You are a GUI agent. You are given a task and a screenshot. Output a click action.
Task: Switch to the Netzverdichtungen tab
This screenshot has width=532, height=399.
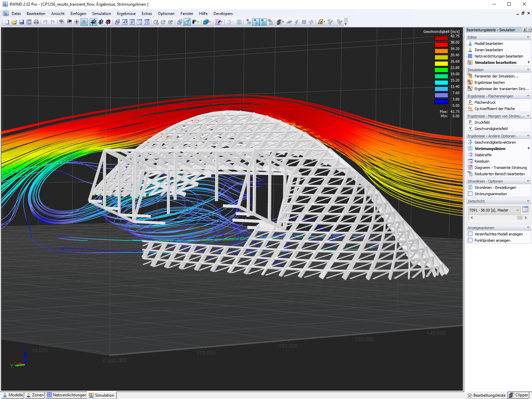point(66,395)
